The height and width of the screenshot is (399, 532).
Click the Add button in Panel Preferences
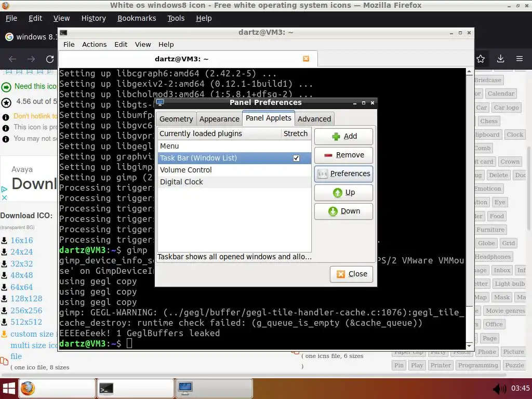click(x=343, y=137)
